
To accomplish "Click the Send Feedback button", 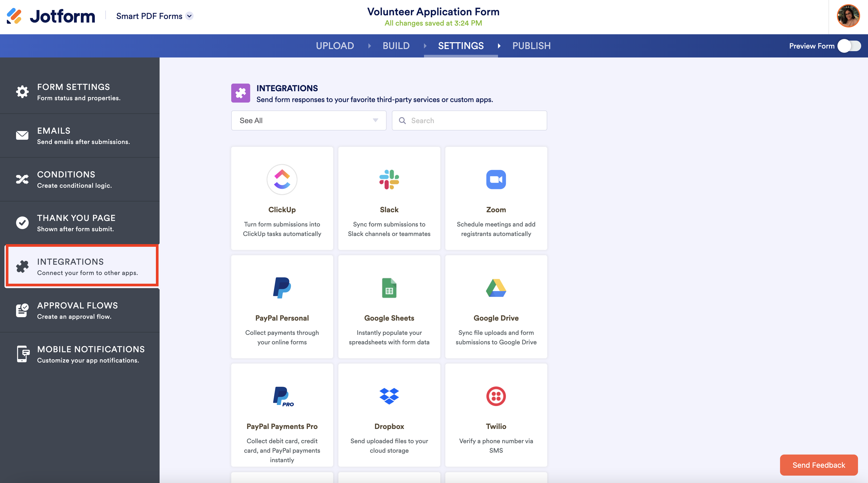I will pyautogui.click(x=818, y=465).
